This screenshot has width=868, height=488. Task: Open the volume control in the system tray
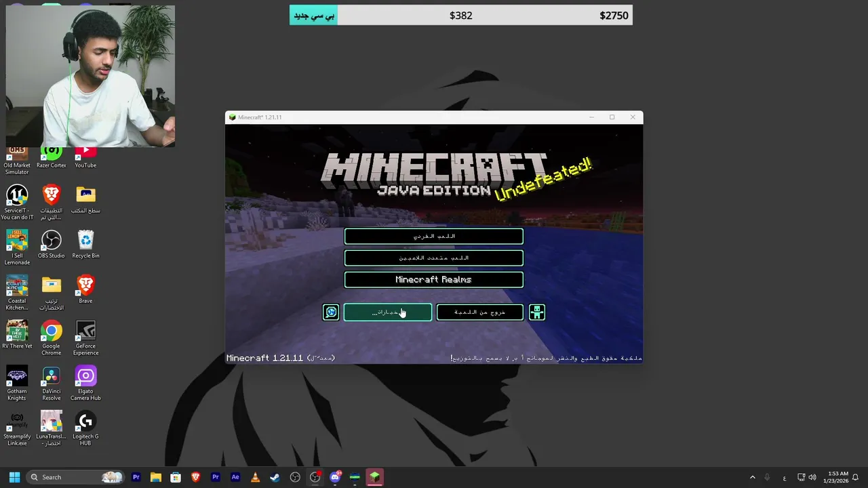click(x=812, y=477)
